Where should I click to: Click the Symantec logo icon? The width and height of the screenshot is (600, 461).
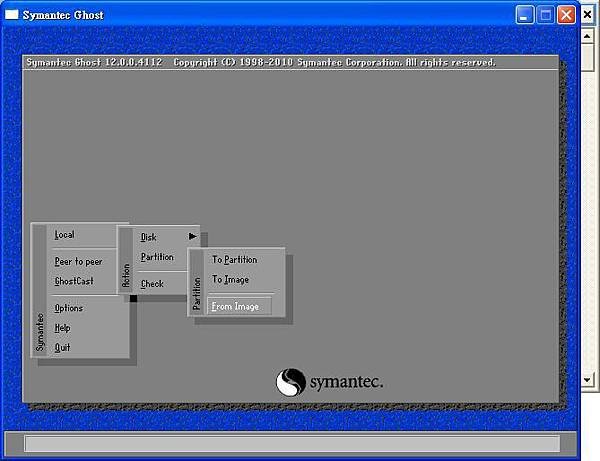290,382
